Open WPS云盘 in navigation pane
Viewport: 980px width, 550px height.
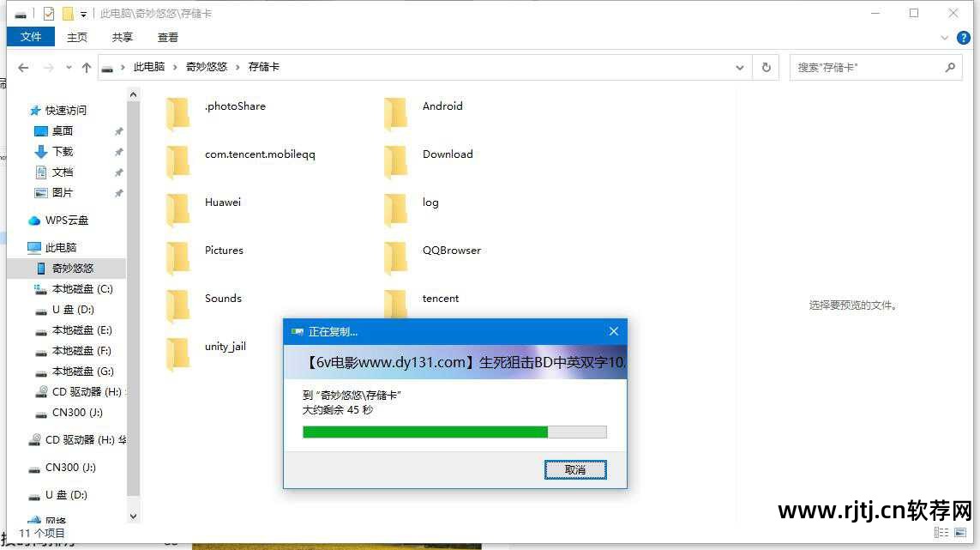(59, 221)
